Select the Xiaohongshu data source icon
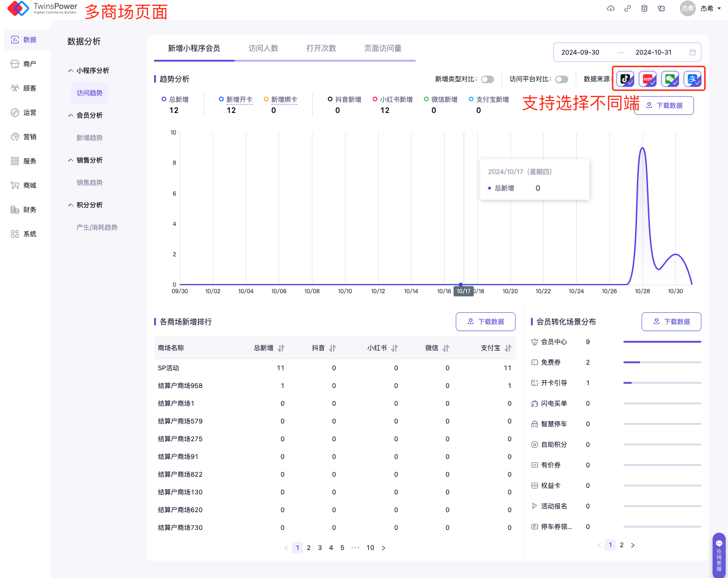 point(647,79)
